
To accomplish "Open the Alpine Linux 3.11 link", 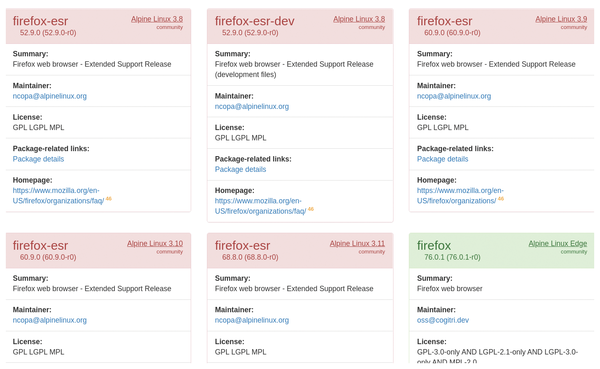I will click(x=357, y=243).
